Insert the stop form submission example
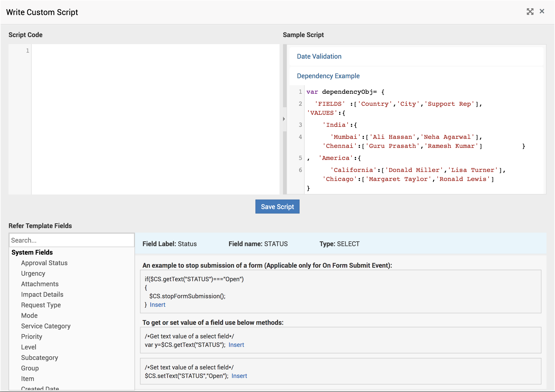Image resolution: width=555 pixels, height=392 pixels. click(x=157, y=305)
